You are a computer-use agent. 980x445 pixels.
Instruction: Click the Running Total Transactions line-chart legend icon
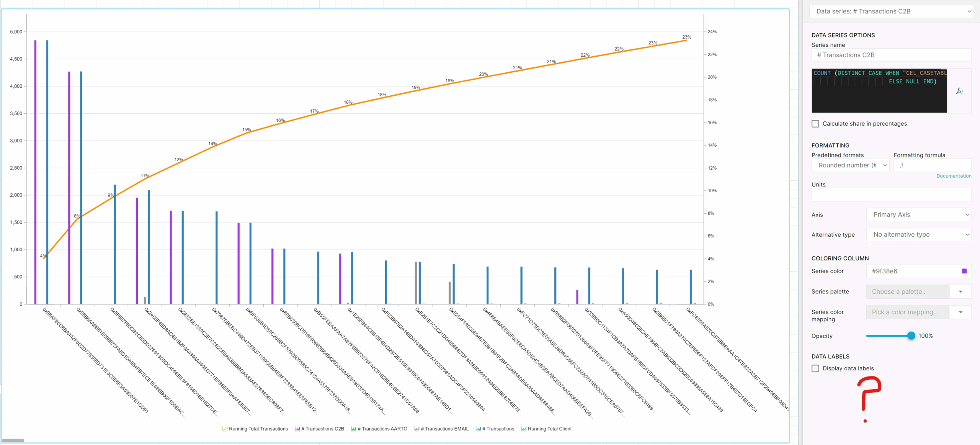click(x=224, y=429)
